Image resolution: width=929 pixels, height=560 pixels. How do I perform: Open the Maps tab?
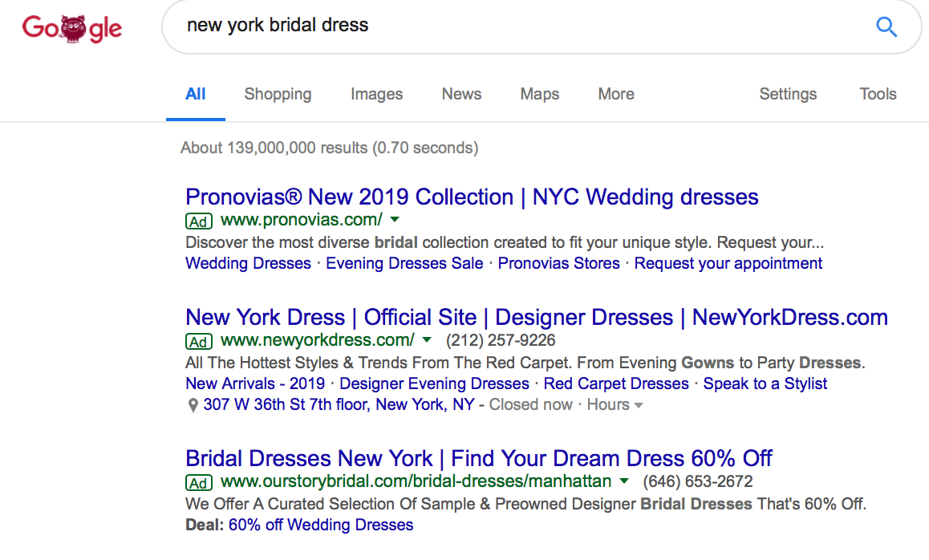point(540,94)
